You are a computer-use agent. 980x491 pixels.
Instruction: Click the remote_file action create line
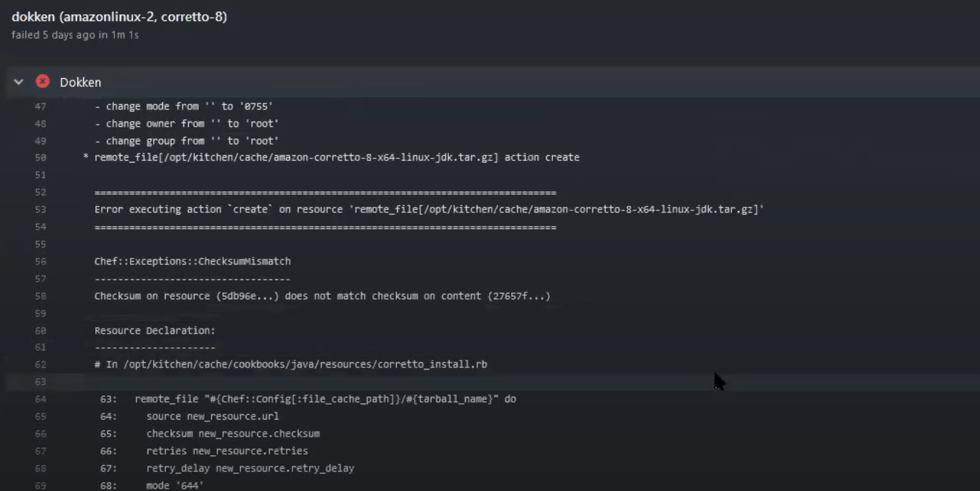point(336,157)
